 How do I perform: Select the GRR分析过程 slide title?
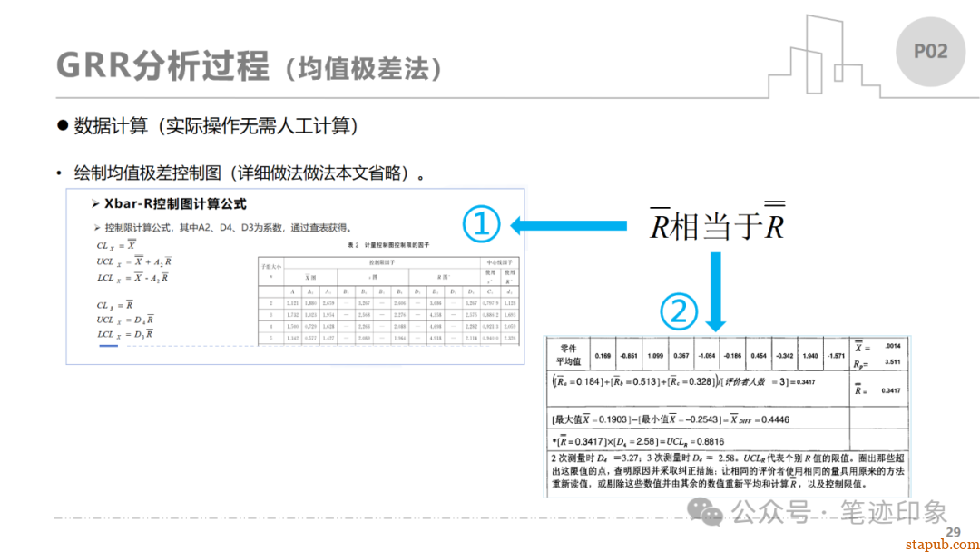point(163,67)
